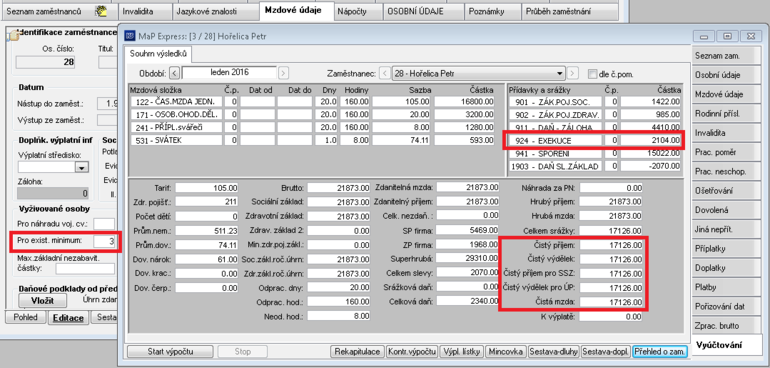
Task: Toggle the dle č.pom. checkbox
Action: (x=592, y=74)
